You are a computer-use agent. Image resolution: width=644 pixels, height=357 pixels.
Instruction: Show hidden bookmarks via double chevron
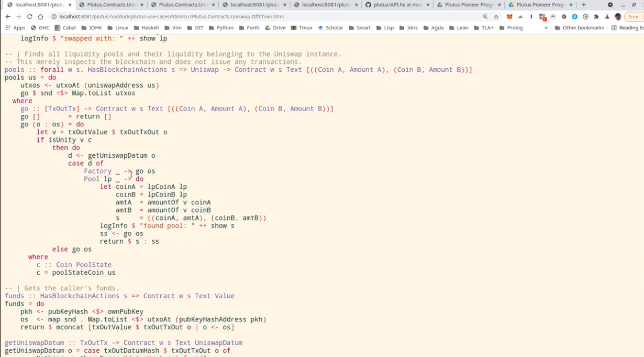pos(546,28)
